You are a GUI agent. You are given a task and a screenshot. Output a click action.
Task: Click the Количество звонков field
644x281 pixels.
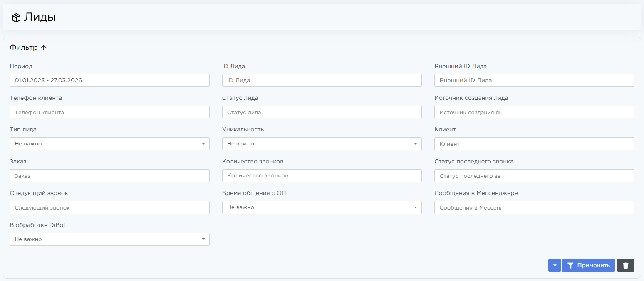322,176
